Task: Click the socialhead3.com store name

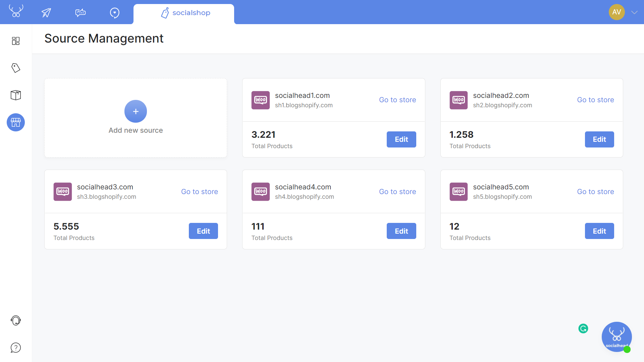Action: (105, 187)
